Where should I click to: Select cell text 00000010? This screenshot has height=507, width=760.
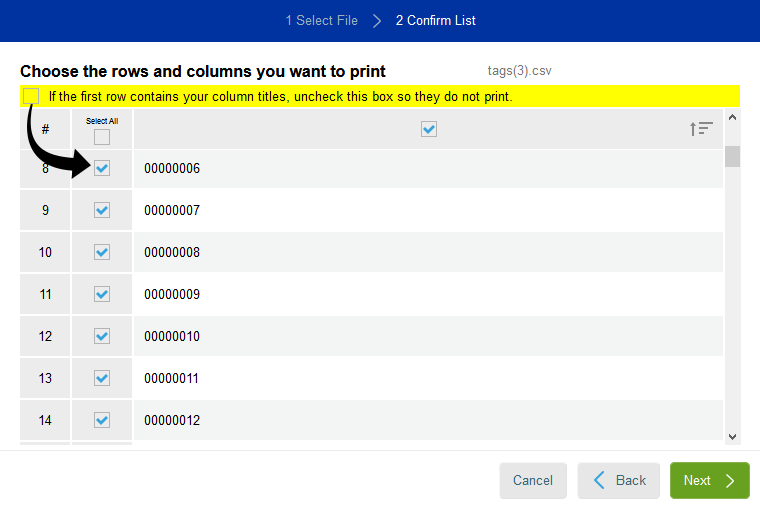tap(172, 336)
